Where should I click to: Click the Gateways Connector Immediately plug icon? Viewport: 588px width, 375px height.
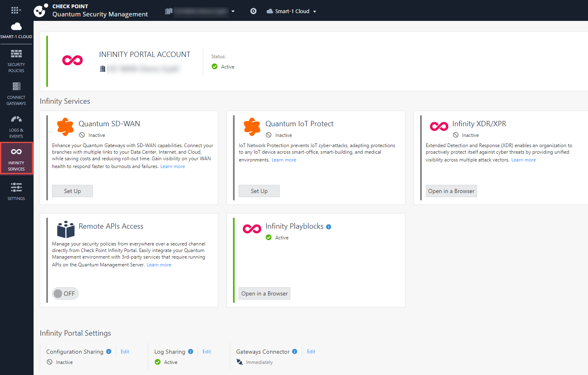tap(240, 362)
